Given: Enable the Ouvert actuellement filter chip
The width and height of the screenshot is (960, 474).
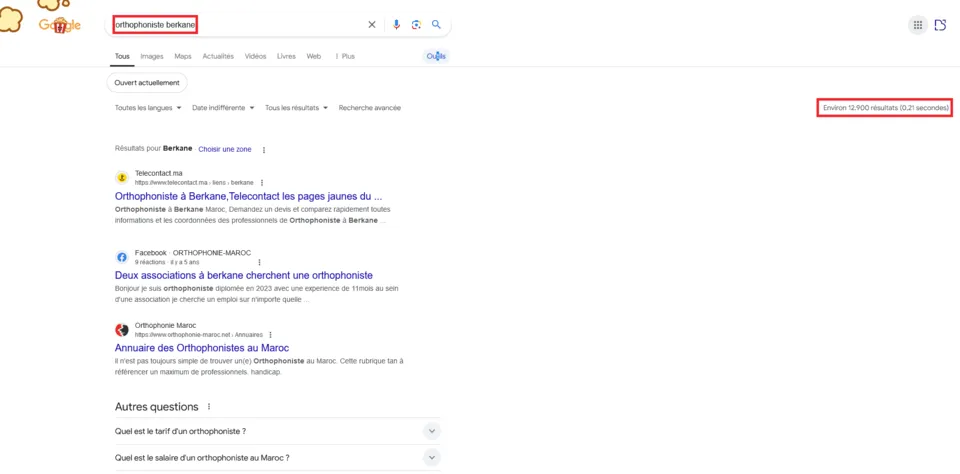Looking at the screenshot, I should click(x=147, y=83).
